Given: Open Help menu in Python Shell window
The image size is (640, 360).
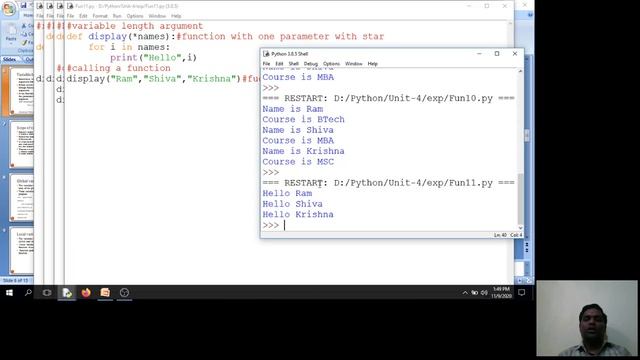Looking at the screenshot, I should tap(372, 64).
